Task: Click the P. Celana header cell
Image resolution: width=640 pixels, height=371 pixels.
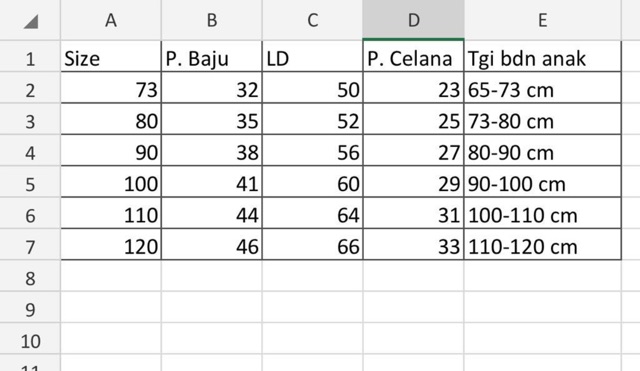Action: (x=413, y=57)
